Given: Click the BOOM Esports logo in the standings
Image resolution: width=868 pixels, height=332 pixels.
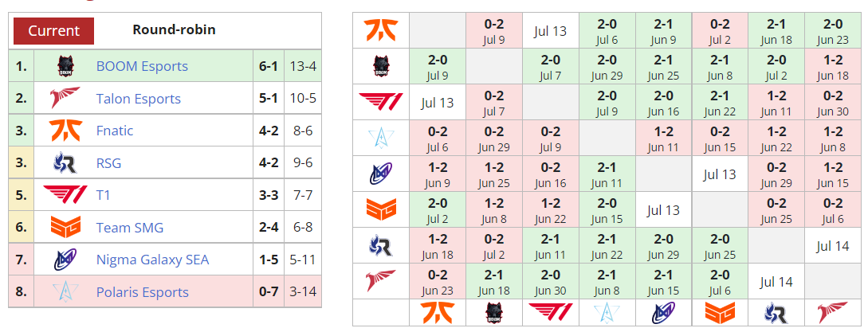Looking at the screenshot, I should (65, 66).
